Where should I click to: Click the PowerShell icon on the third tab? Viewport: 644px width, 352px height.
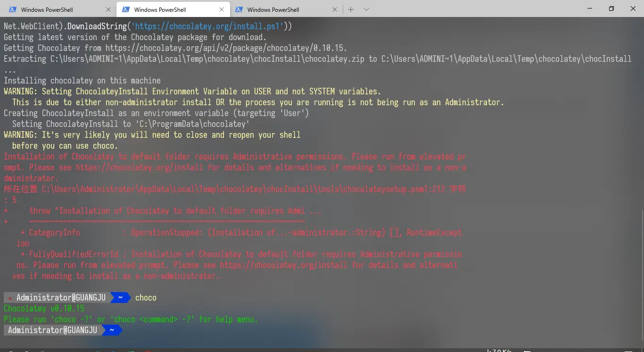[x=239, y=9]
